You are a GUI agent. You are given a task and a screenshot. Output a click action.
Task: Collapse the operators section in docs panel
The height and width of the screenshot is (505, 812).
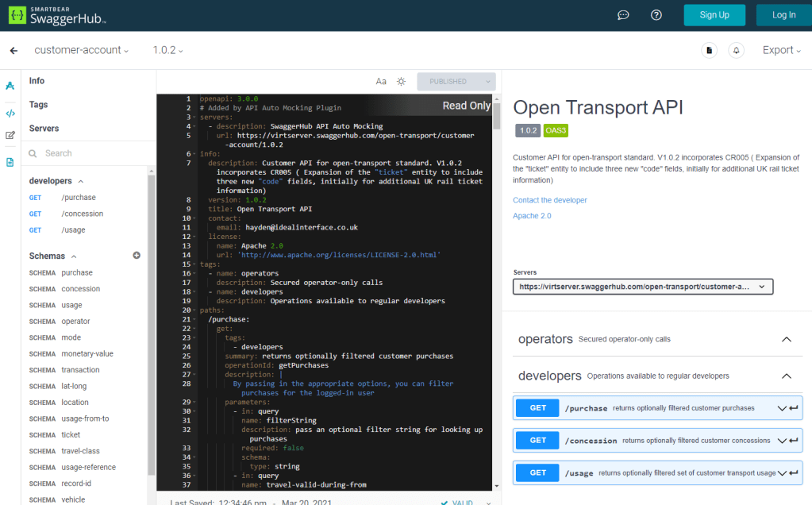coord(786,339)
